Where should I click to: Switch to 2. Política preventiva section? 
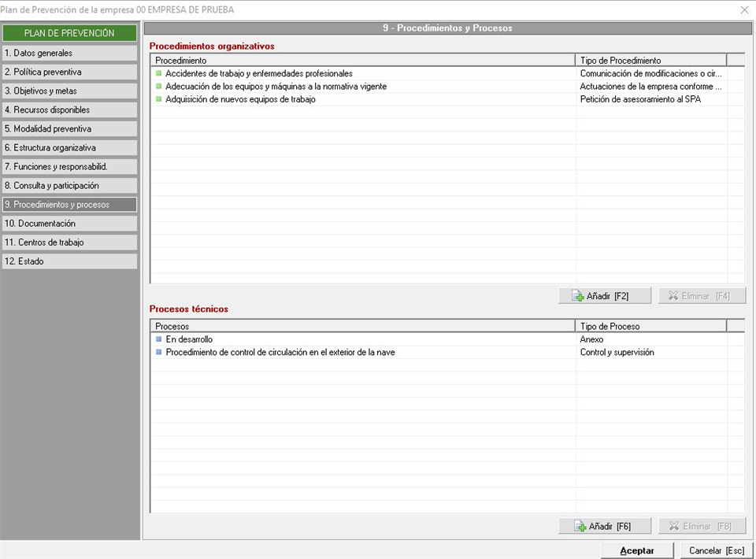[69, 72]
